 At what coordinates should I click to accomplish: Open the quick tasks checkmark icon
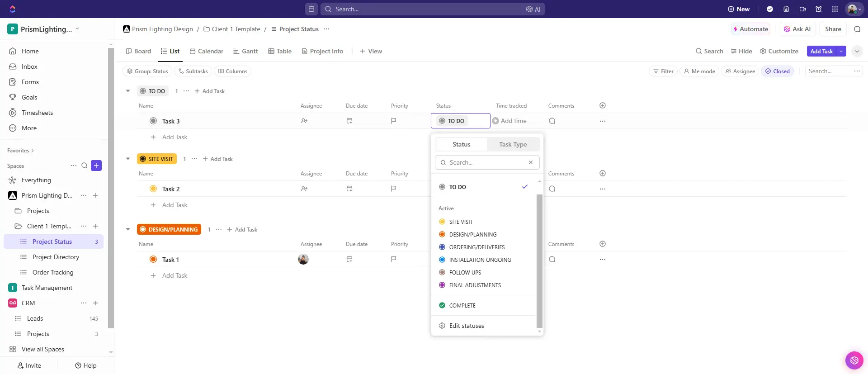(770, 9)
